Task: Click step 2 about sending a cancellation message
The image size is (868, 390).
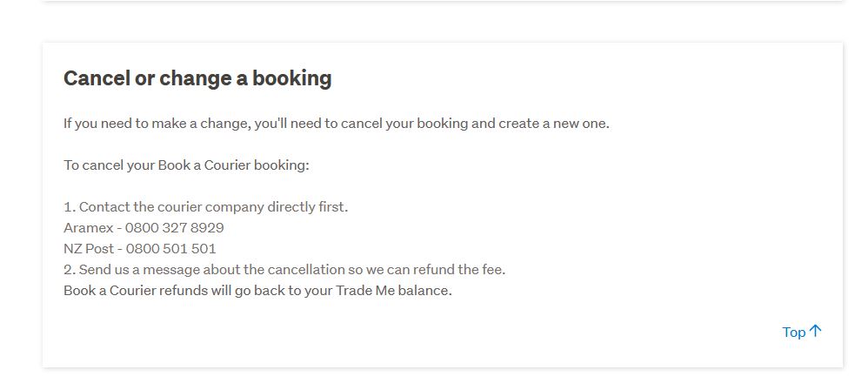Action: tap(284, 270)
